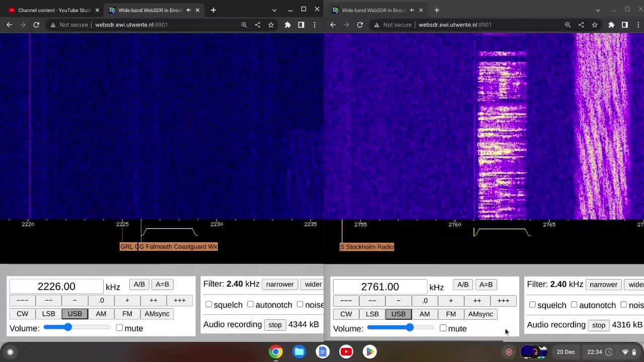This screenshot has width=644, height=362.
Task: Click Stockholm Radio station label
Action: tap(367, 247)
